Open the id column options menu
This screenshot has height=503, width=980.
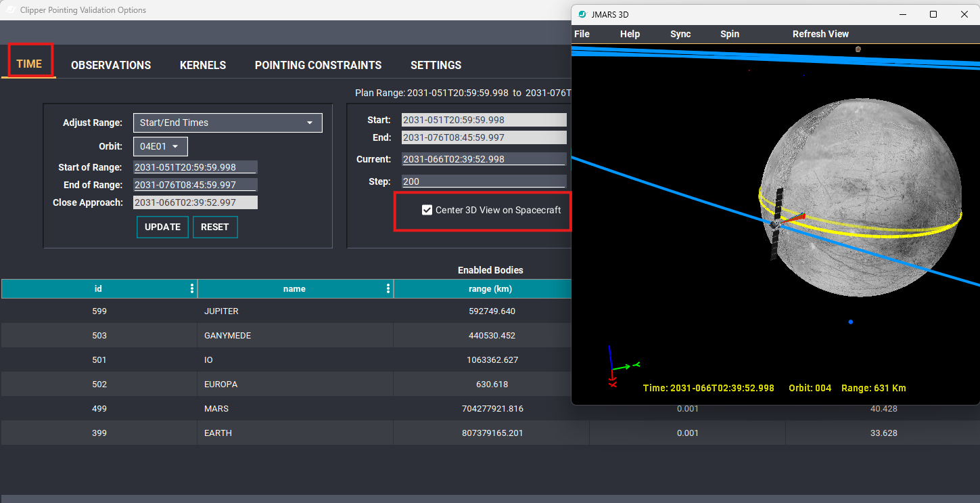(192, 288)
